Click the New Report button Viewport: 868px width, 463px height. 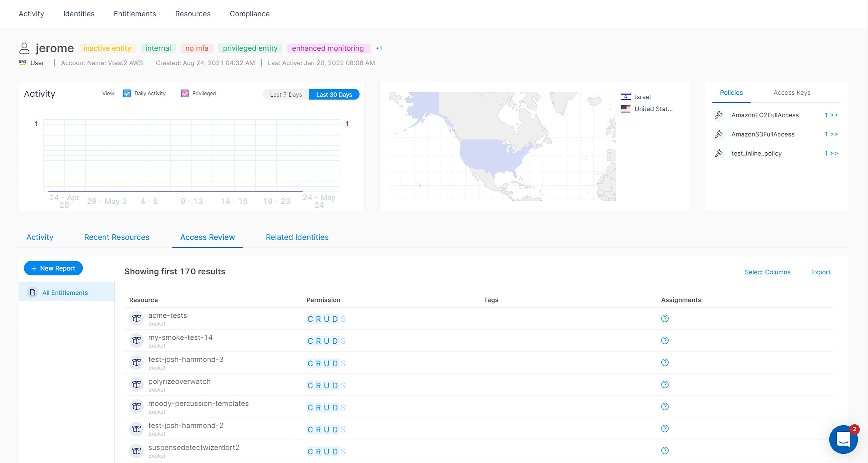[x=53, y=268]
